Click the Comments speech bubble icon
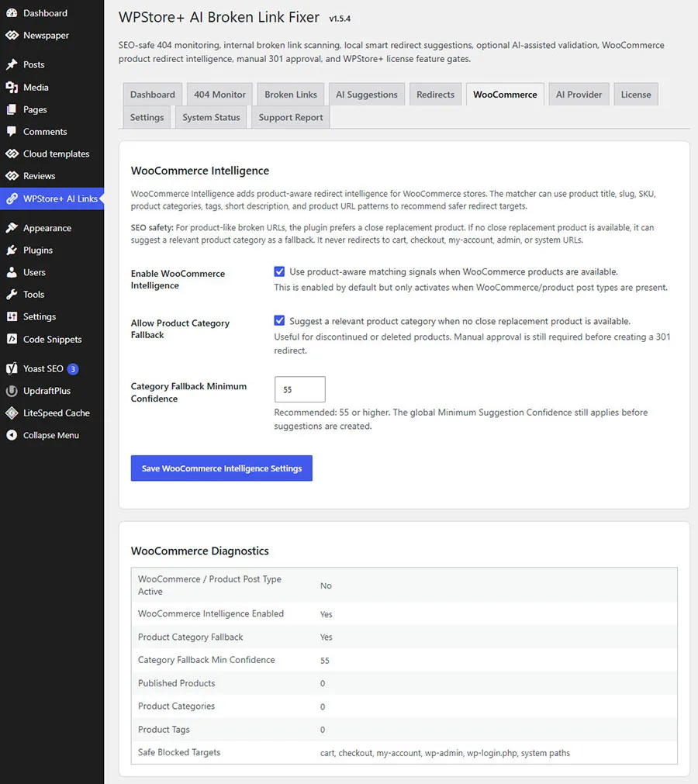 [x=12, y=132]
